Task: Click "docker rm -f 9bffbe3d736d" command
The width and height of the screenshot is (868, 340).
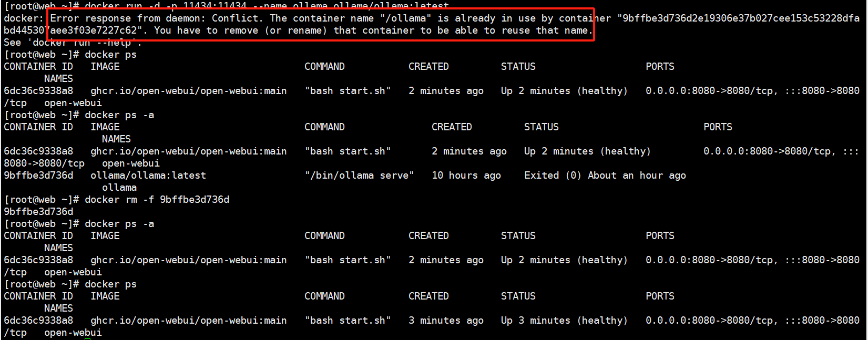Action: (157, 200)
